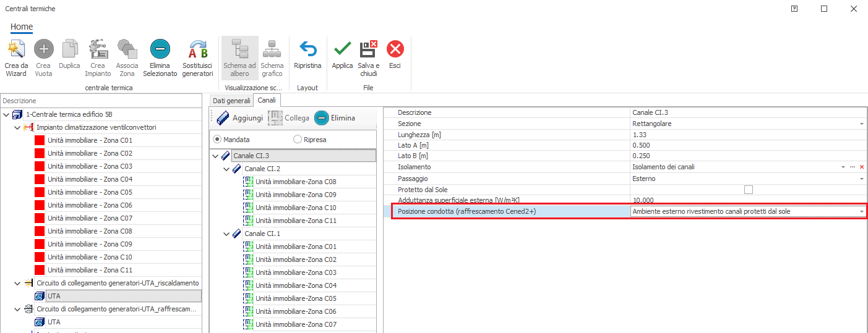Click the Crea da Wizard icon
Viewport: 868px width, 333px height.
(16, 49)
